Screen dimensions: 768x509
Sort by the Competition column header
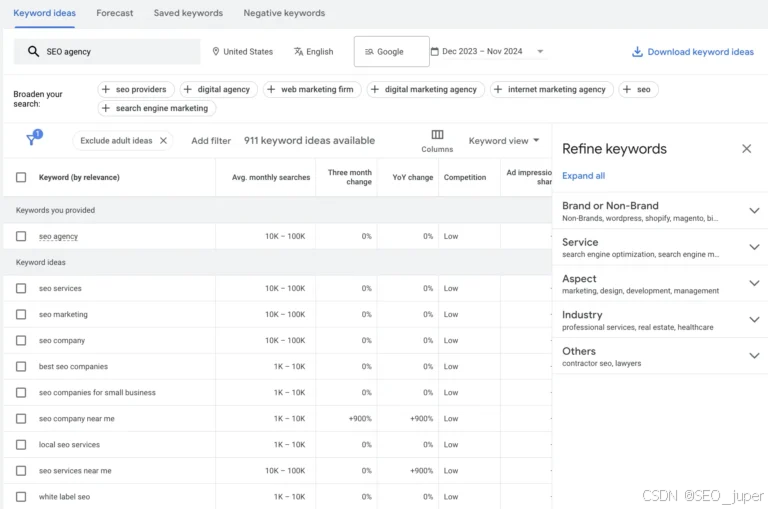click(x=465, y=177)
